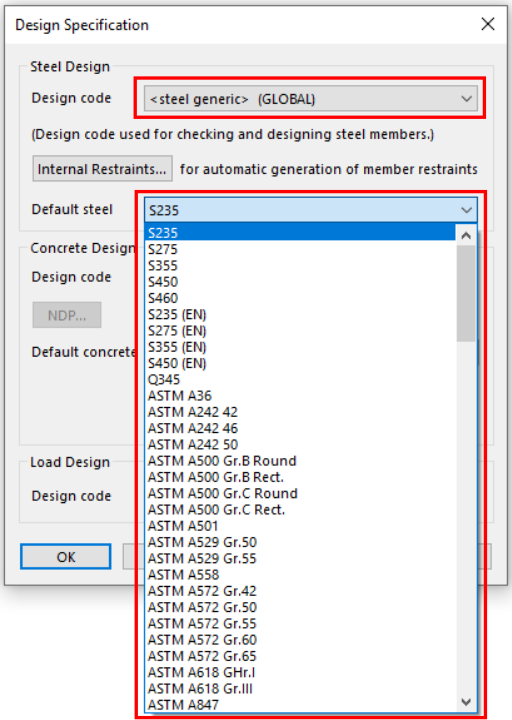The image size is (512, 720).
Task: Select ASTM A572 Gr.50 steel
Action: (x=300, y=607)
